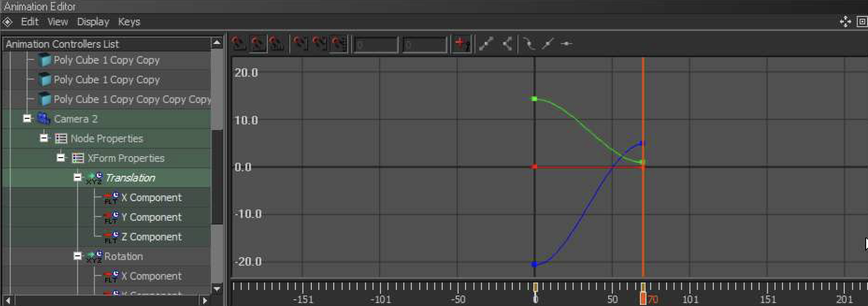This screenshot has width=868, height=306.
Task: Click the first key value input field
Action: [x=376, y=45]
